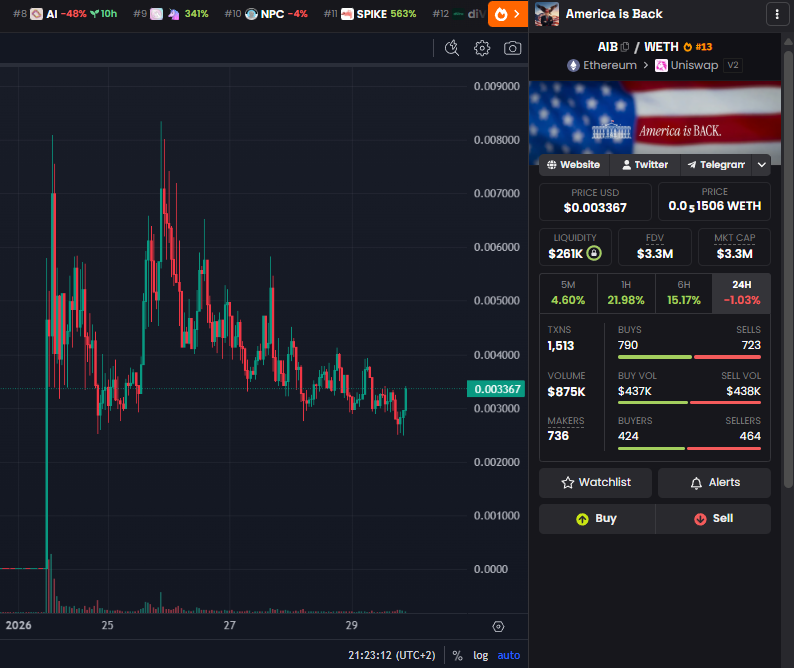Toggle log scale on chart
The height and width of the screenshot is (668, 794).
[481, 655]
